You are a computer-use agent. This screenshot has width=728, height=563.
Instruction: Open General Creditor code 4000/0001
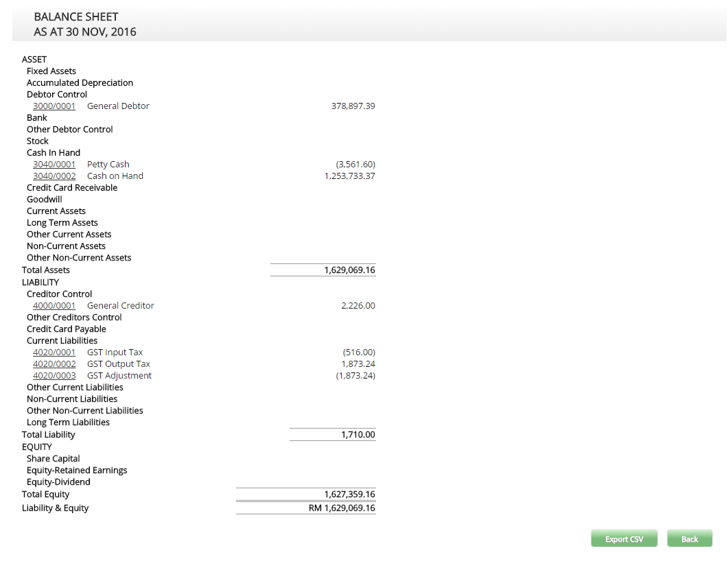[54, 306]
